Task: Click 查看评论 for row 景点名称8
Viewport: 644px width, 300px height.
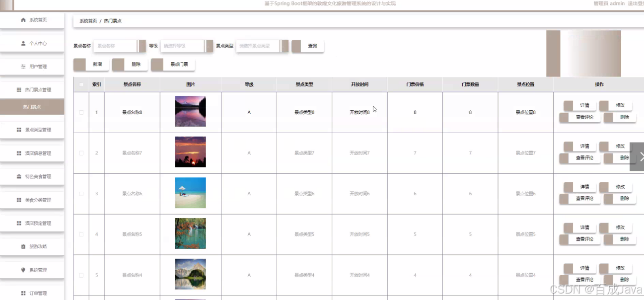Action: click(579, 118)
